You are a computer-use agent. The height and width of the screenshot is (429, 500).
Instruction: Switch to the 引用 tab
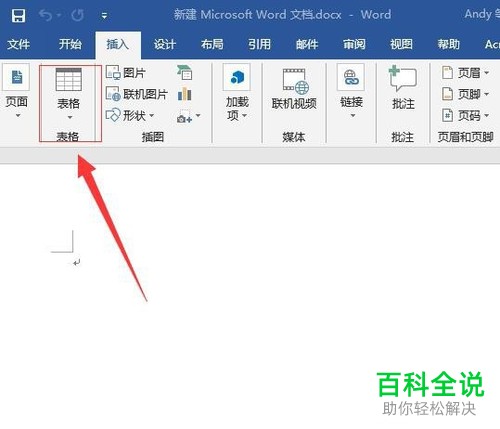click(x=260, y=44)
